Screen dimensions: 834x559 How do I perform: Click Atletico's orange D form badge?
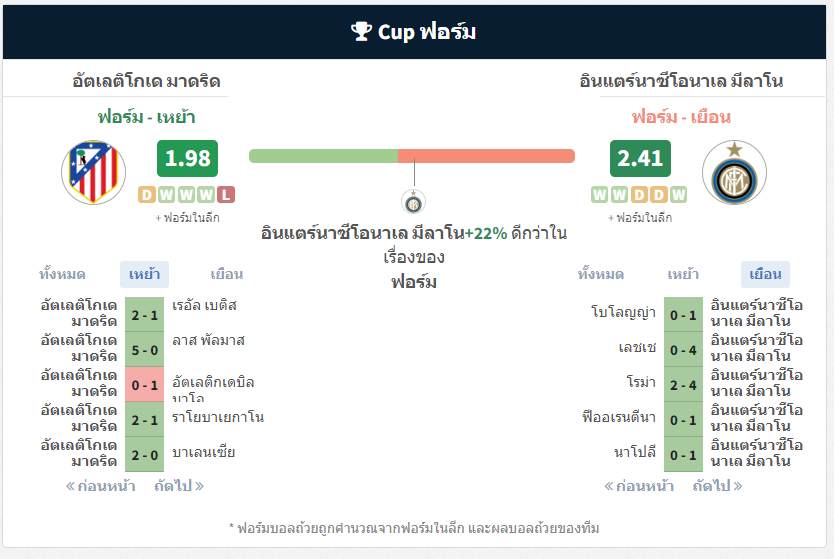[146, 194]
